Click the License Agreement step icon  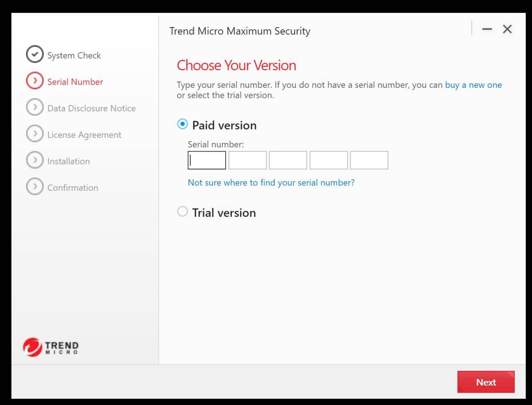[x=35, y=134]
